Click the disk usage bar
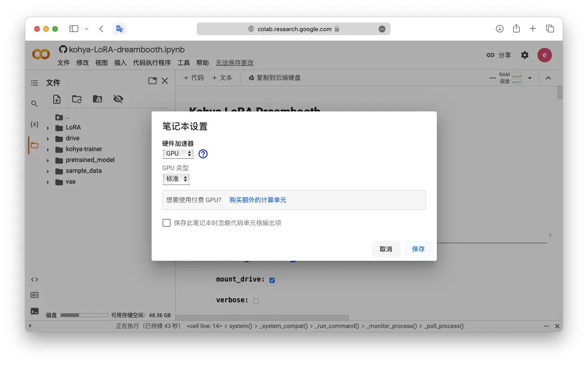 (84, 315)
